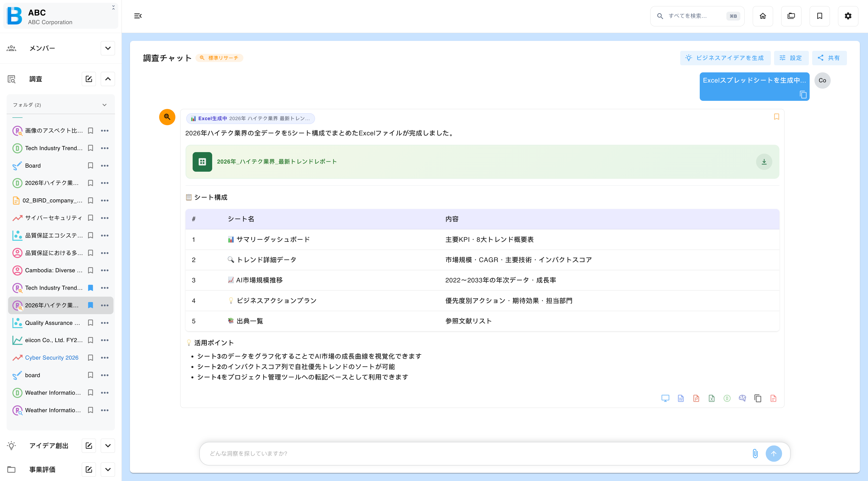Toggle bookmark on 画像のアスペクト比 item

click(x=90, y=131)
